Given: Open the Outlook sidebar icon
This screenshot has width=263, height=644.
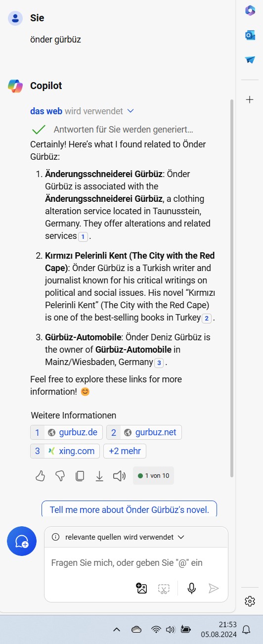Looking at the screenshot, I should pyautogui.click(x=250, y=35).
